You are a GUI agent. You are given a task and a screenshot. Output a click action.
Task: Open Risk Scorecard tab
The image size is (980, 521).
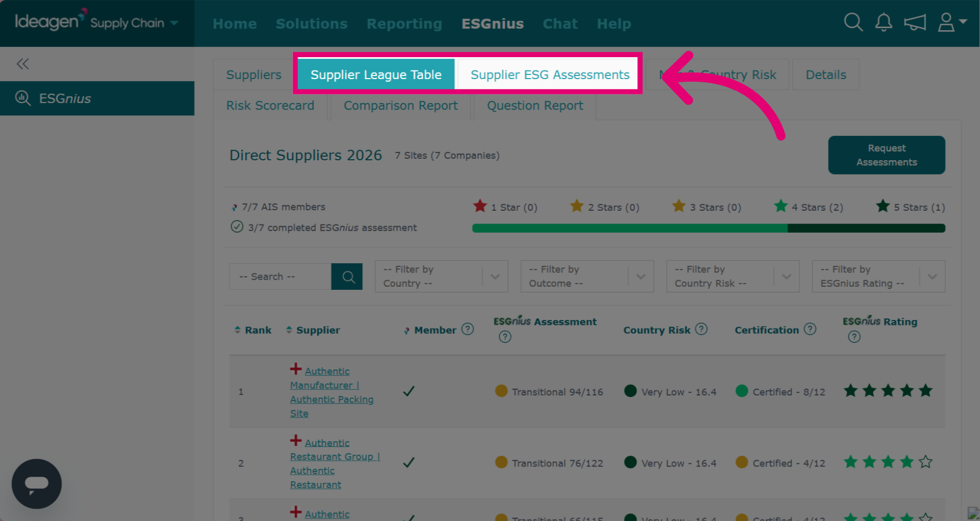pyautogui.click(x=270, y=105)
